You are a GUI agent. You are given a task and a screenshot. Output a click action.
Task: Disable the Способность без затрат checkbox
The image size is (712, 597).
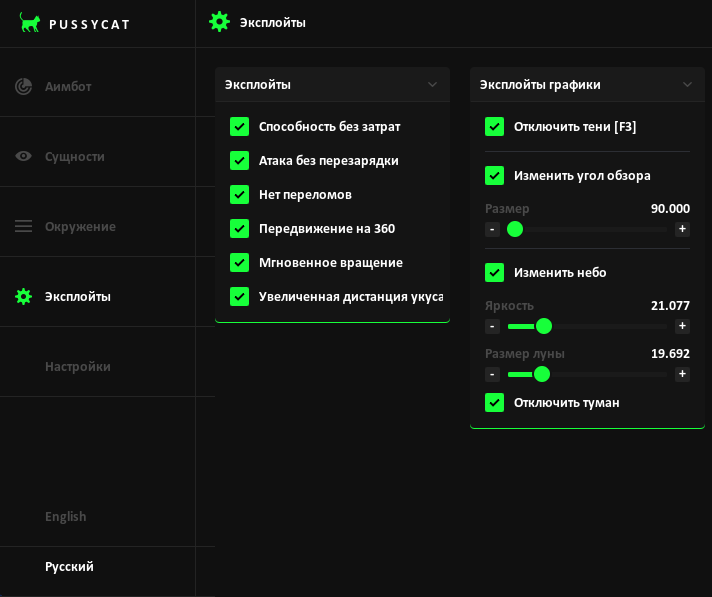pyautogui.click(x=240, y=127)
